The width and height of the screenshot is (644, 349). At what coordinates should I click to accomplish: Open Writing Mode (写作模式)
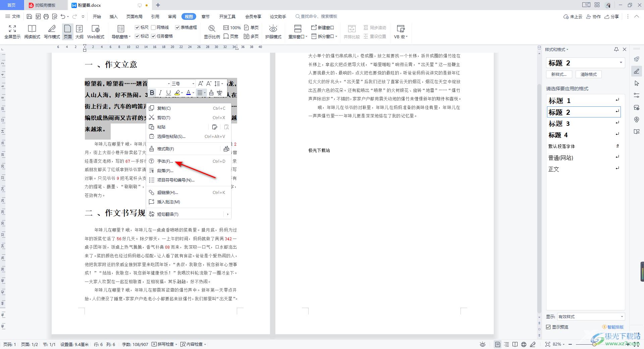click(x=52, y=32)
